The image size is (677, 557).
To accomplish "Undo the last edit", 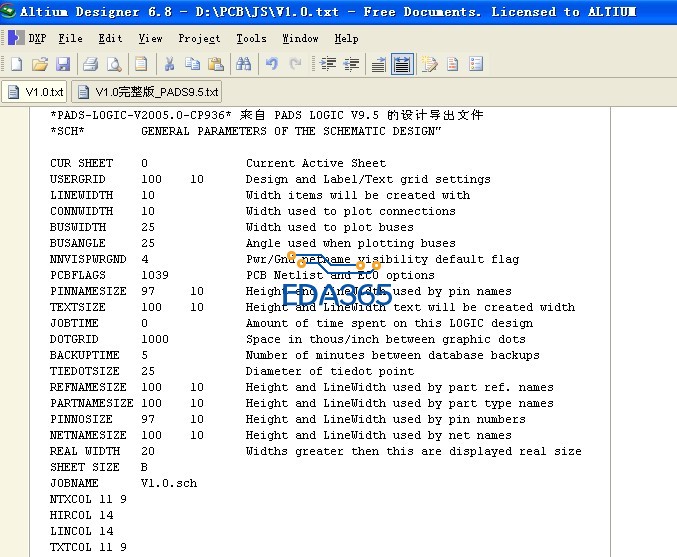I will (272, 64).
